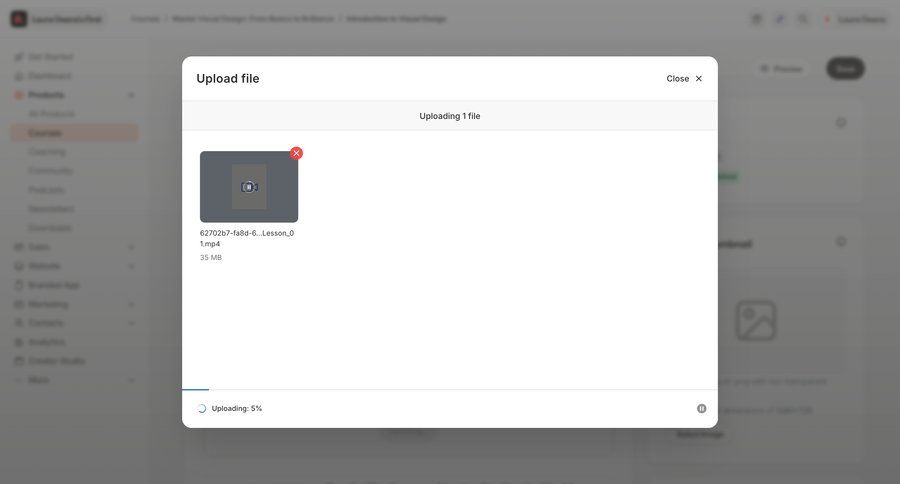This screenshot has width=900, height=484.
Task: Click the video file thumbnail
Action: (249, 187)
